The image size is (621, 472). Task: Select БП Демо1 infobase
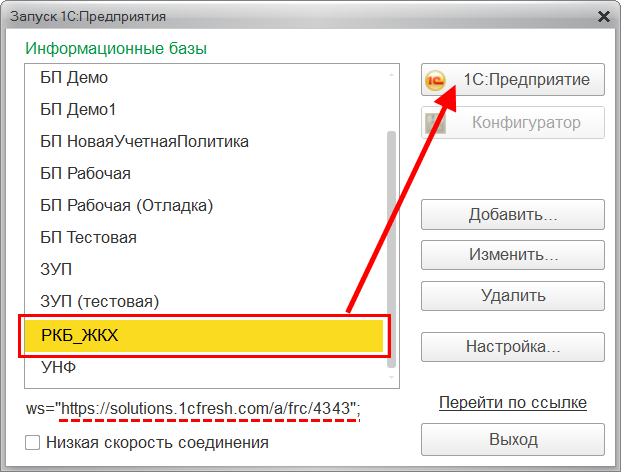pos(206,110)
